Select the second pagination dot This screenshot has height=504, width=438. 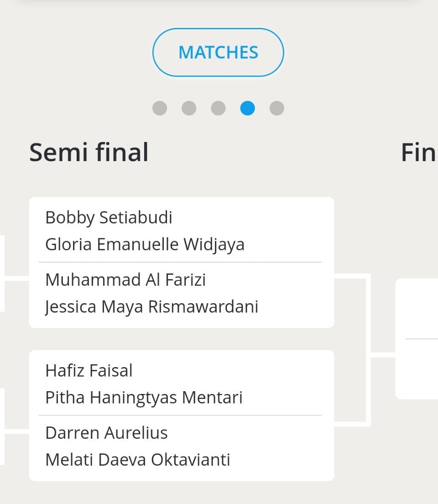189,108
